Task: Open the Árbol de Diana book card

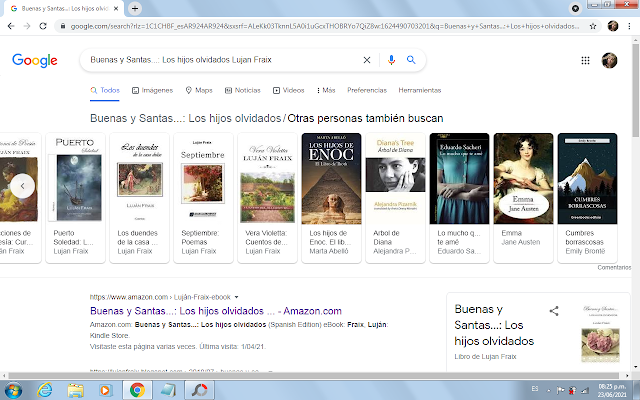Action: click(396, 198)
